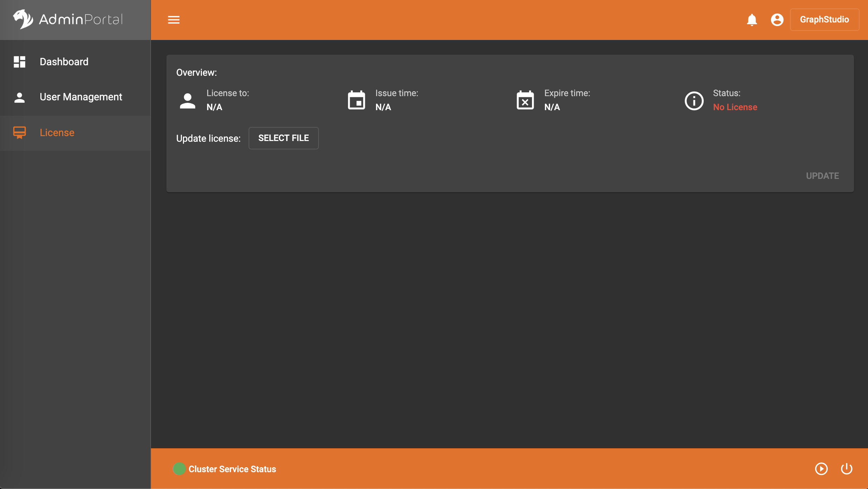Click the Expire time calendar icon
Viewport: 868px width, 489px height.
(525, 100)
